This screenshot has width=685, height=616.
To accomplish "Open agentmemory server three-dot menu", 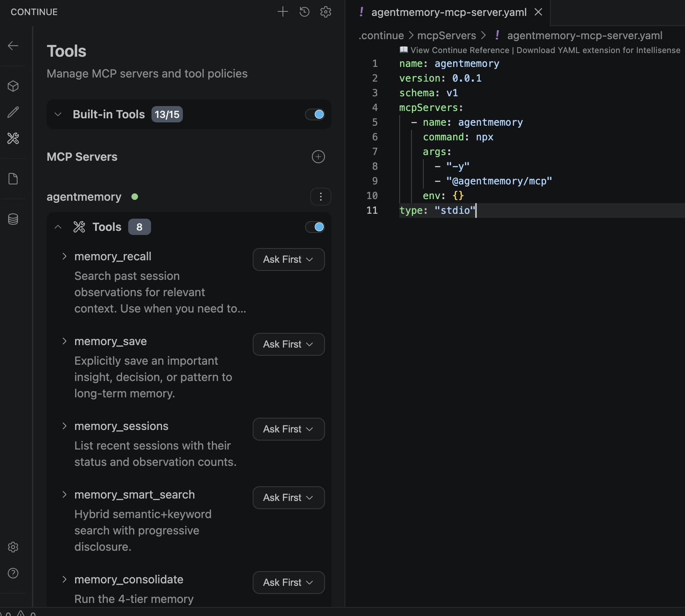I will [x=321, y=197].
